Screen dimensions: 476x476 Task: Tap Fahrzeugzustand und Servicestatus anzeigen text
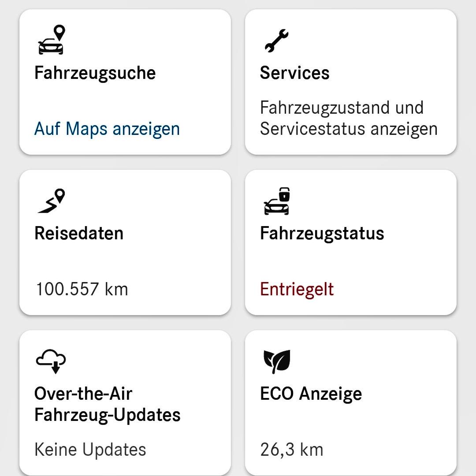coord(348,118)
